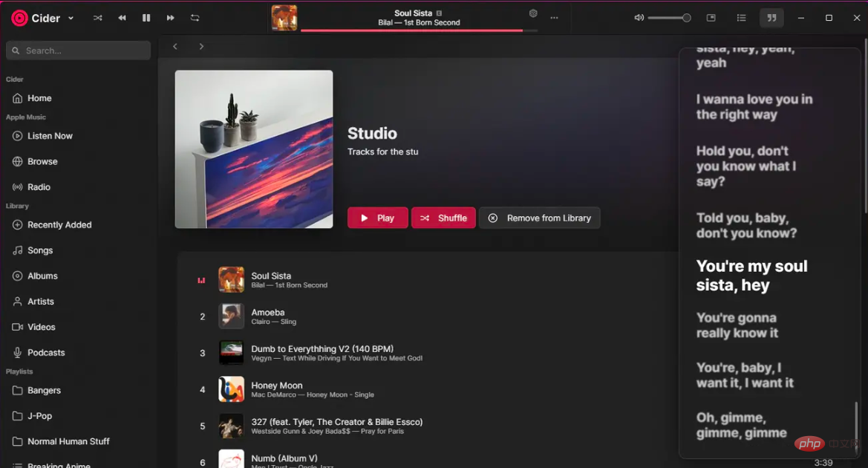Click the main window vertical scrollbar
Image resolution: width=868 pixels, height=468 pixels.
865,126
